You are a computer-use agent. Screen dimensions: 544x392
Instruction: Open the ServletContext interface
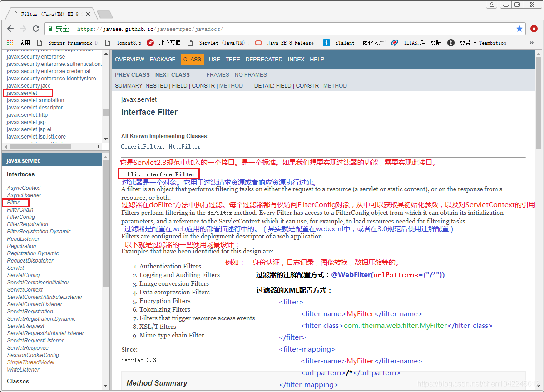25,290
